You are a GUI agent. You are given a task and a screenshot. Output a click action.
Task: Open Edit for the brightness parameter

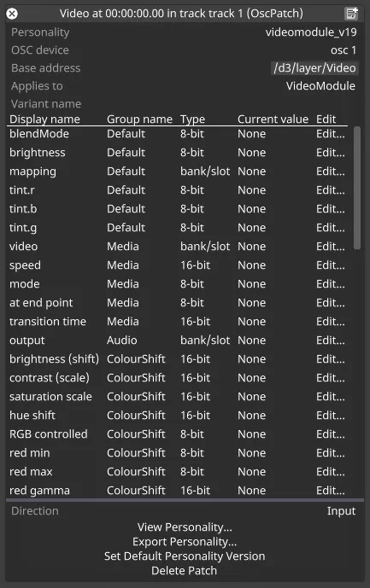pos(330,153)
